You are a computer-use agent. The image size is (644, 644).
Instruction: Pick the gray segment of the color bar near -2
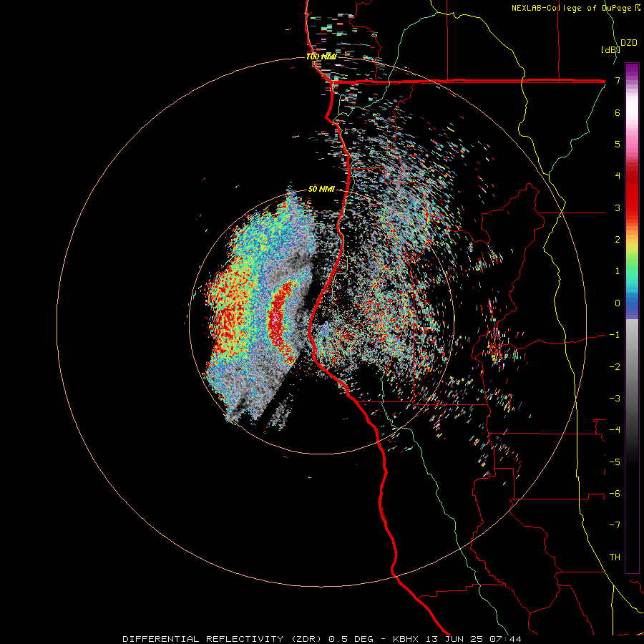pyautogui.click(x=632, y=367)
